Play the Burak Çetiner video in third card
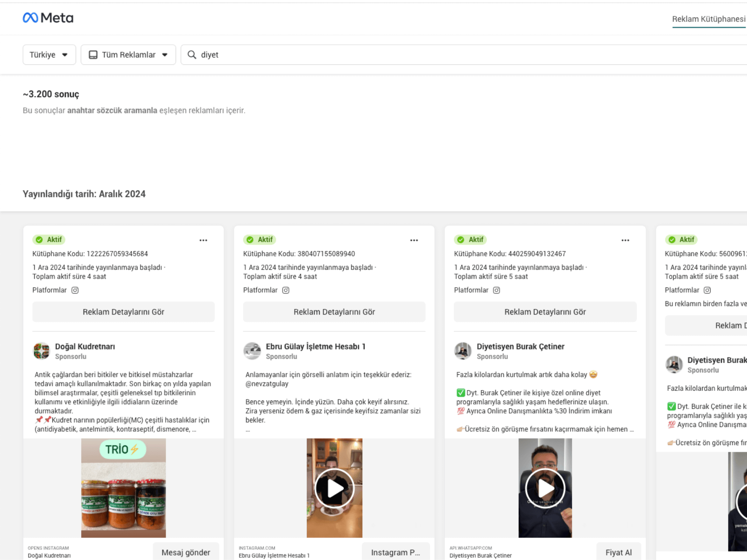747x560 pixels. pyautogui.click(x=545, y=488)
